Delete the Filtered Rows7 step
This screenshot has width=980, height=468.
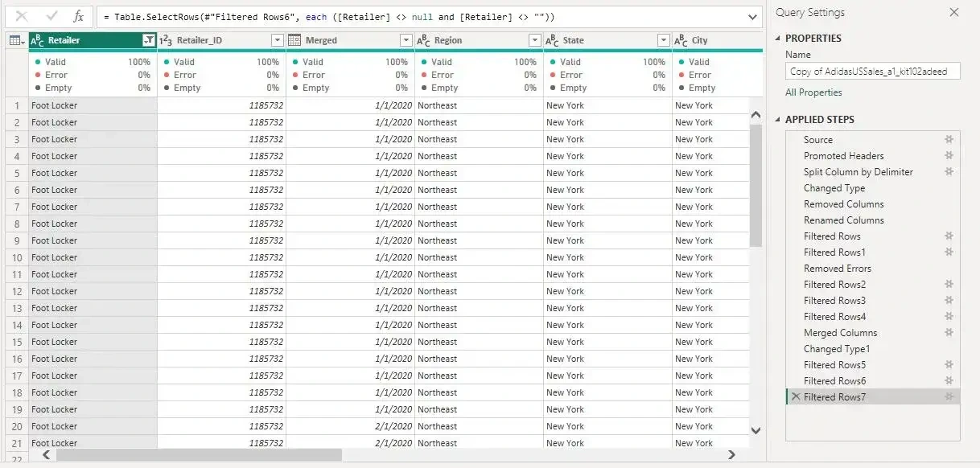[796, 397]
